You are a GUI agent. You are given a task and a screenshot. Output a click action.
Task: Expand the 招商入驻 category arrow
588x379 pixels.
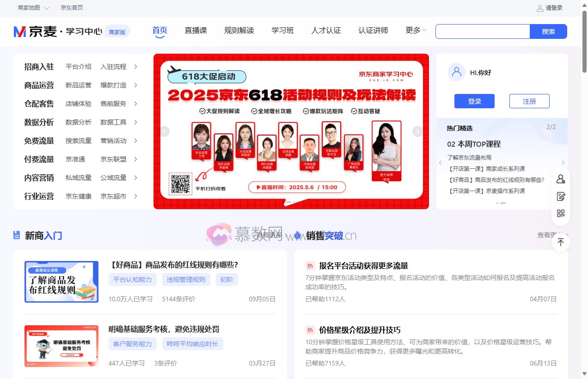[x=135, y=67]
